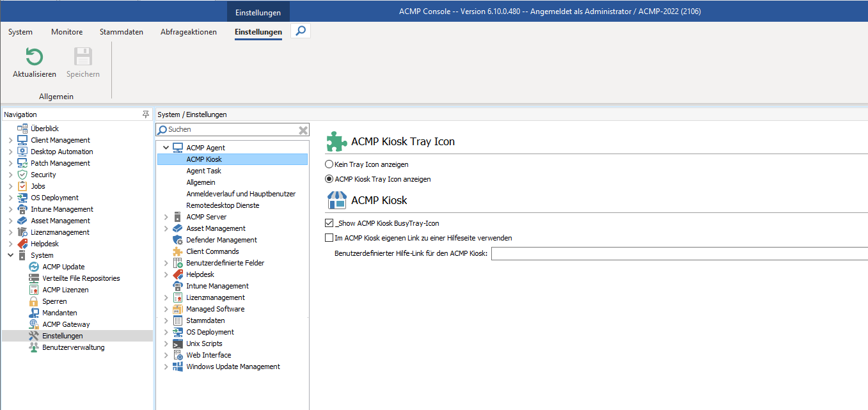
Task: Click the Jobs clipboard icon
Action: pyautogui.click(x=23, y=186)
